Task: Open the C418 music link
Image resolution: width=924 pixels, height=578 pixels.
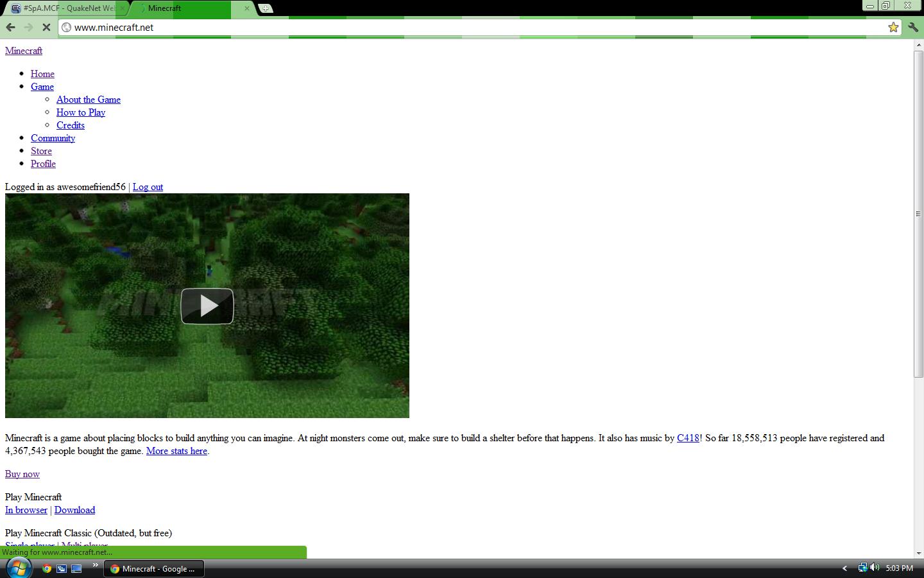Action: [x=688, y=438]
